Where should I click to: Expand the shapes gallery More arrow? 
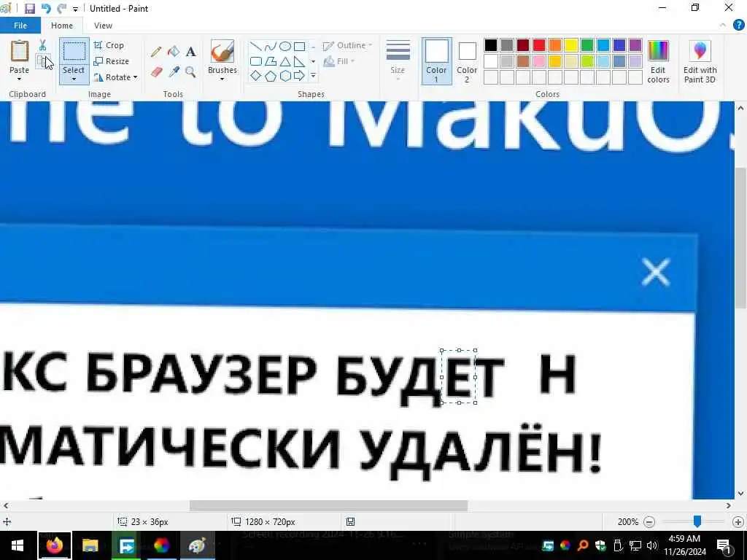point(313,76)
